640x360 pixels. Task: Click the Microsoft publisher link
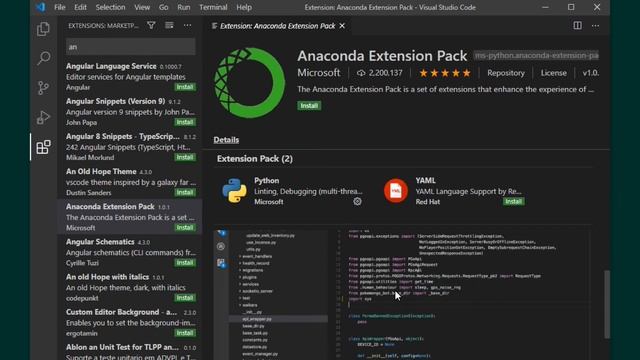tap(318, 73)
